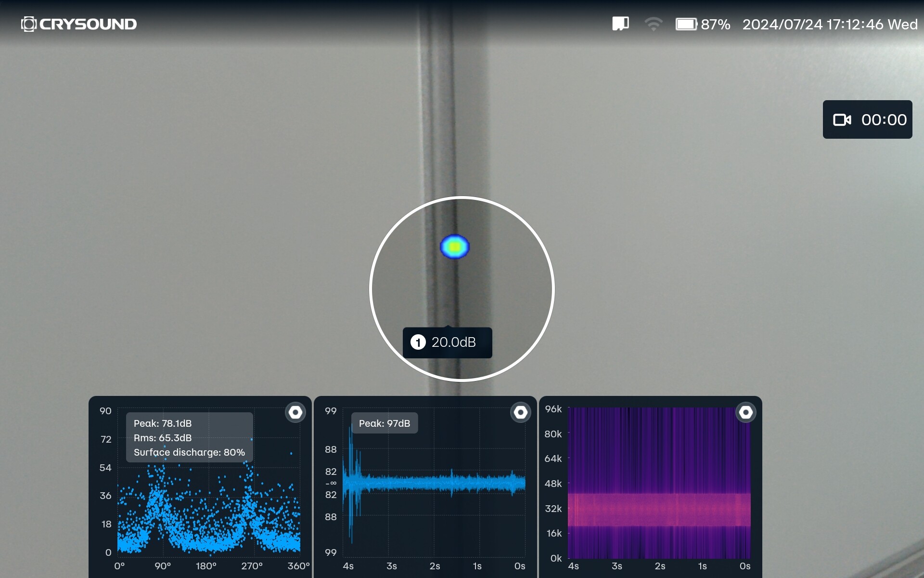Click the CRYSOUND logo icon
The height and width of the screenshot is (578, 924).
click(x=29, y=24)
